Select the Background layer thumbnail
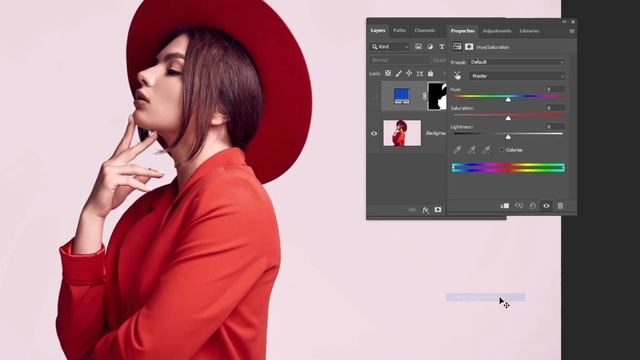Screen dimensions: 640x360 coord(402,133)
